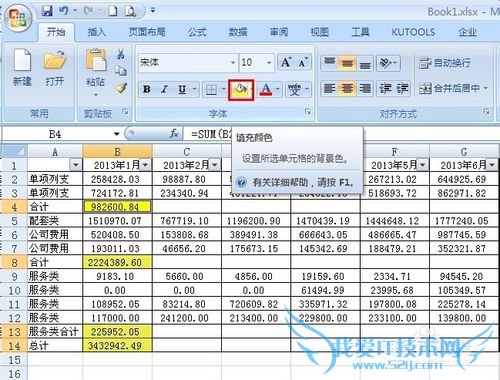Align text to bottom of cell
Image resolution: width=500 pixels, height=380 pixels.
365,63
